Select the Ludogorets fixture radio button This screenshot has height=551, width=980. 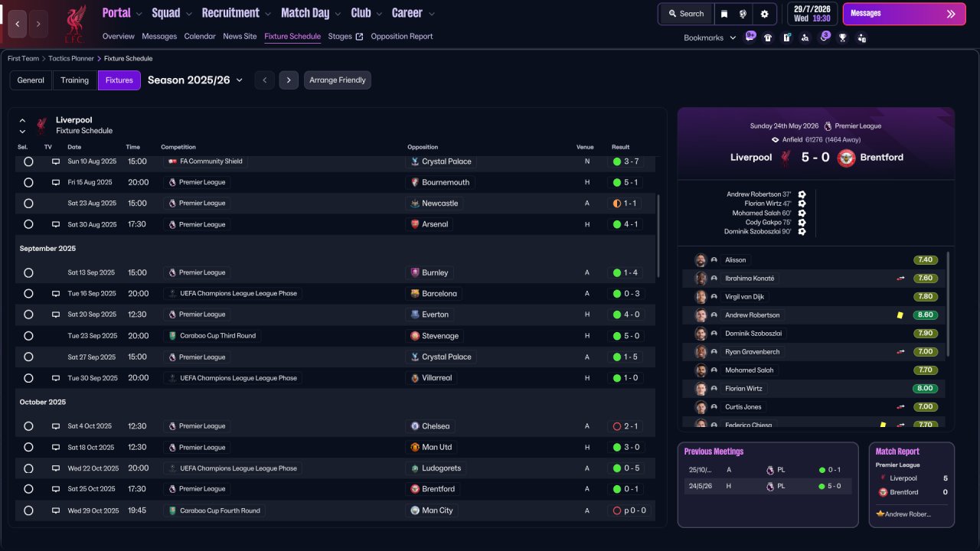click(x=28, y=468)
